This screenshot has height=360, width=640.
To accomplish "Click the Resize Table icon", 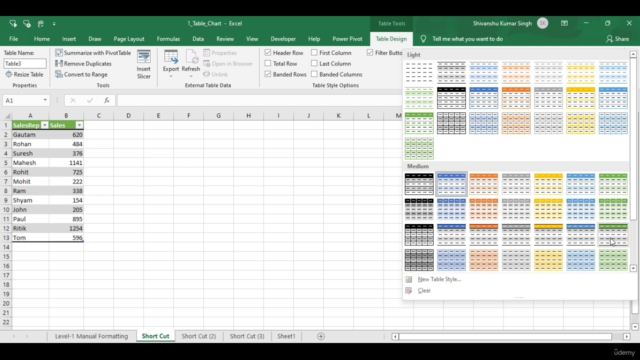I will coord(9,74).
